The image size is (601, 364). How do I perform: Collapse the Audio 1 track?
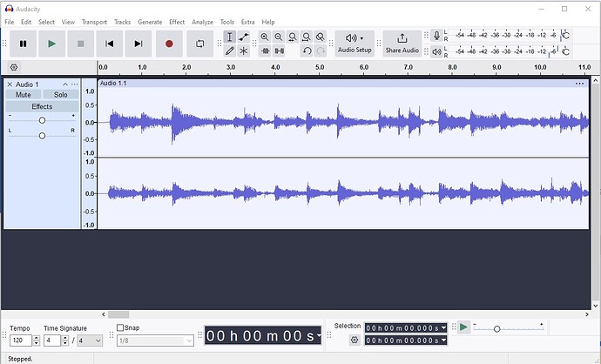tap(65, 84)
